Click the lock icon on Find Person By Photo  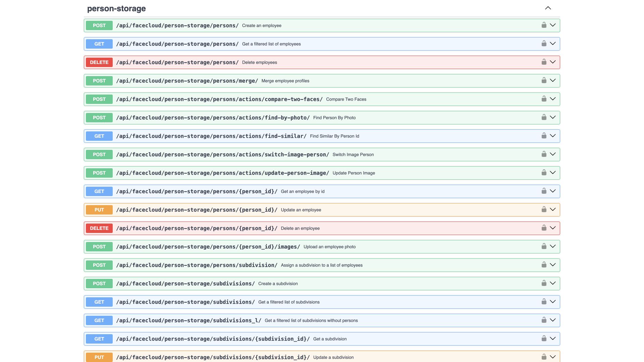click(544, 117)
